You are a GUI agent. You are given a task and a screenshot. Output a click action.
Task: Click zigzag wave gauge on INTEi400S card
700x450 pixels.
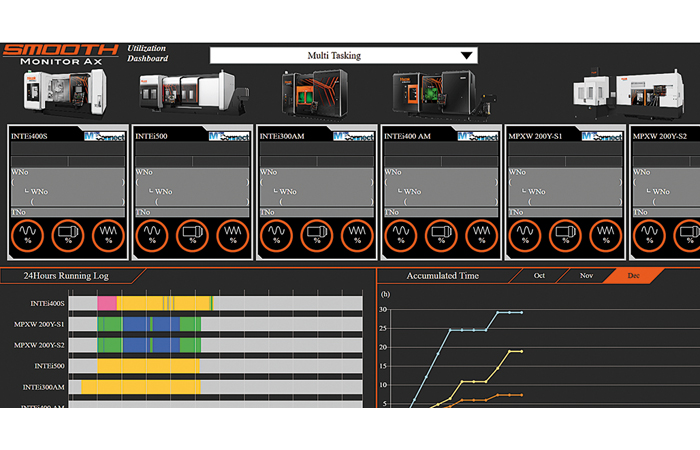108,235
